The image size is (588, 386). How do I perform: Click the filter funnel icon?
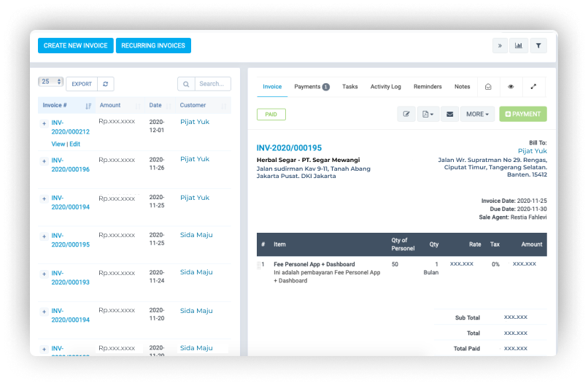click(538, 45)
